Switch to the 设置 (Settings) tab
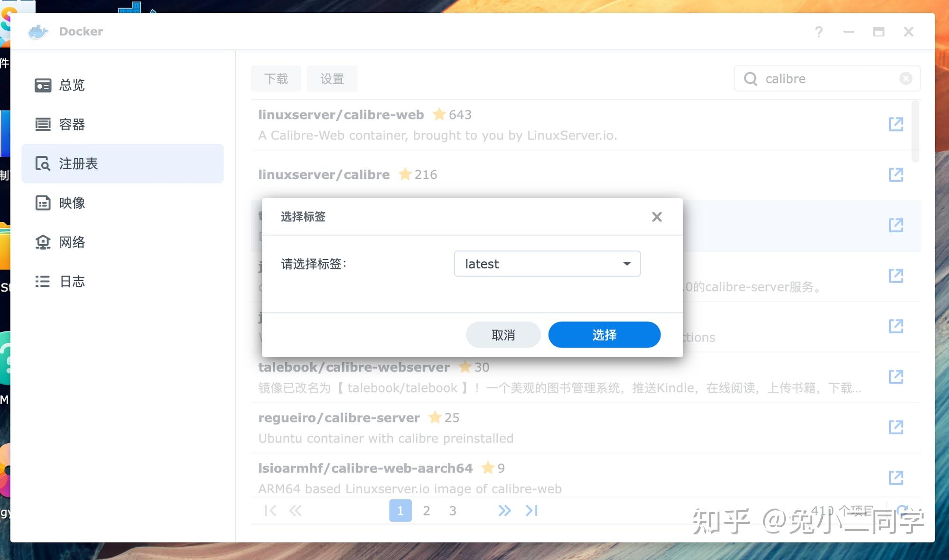Image resolution: width=949 pixels, height=560 pixels. 332,78
